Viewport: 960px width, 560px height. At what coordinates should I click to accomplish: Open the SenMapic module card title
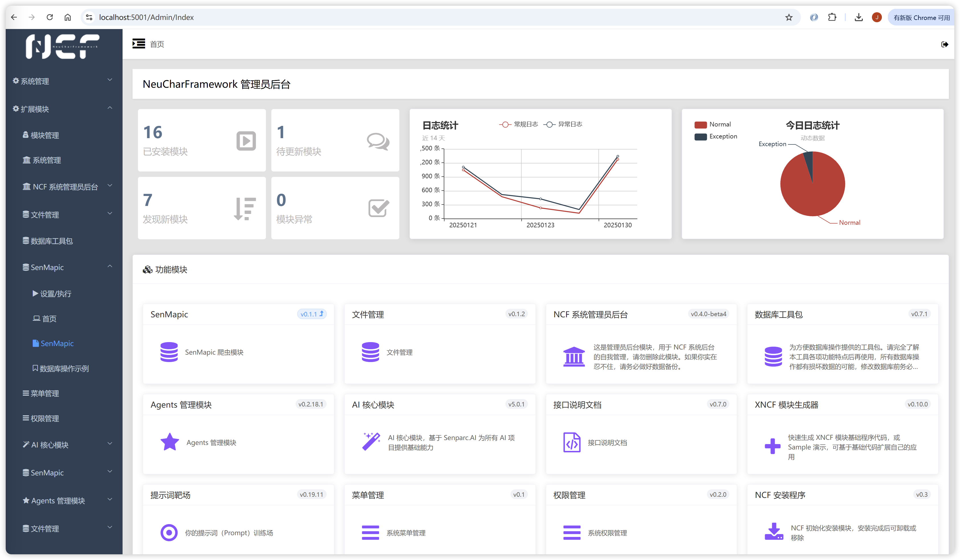tap(169, 314)
